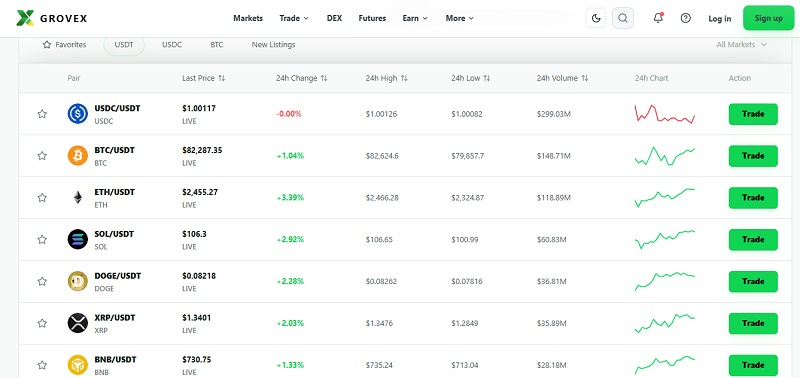Favorite the SOL/USDT pair star
Image resolution: width=800 pixels, height=378 pixels.
[x=42, y=239]
